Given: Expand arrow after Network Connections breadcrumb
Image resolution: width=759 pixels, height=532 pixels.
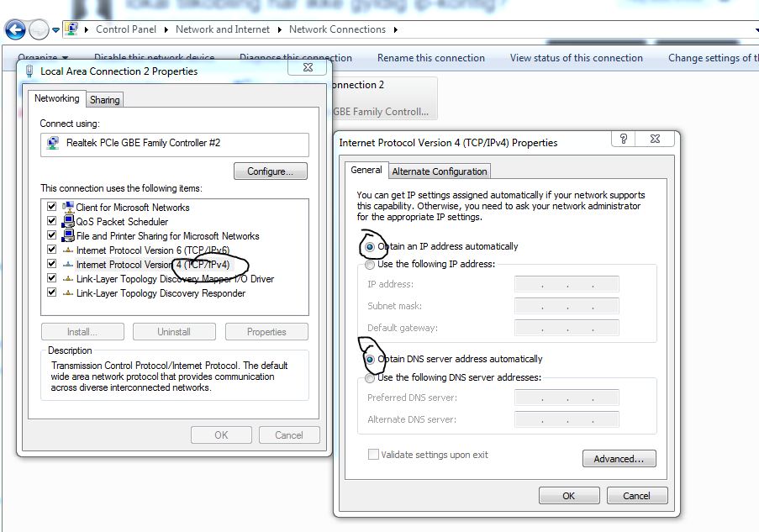Looking at the screenshot, I should pos(396,29).
